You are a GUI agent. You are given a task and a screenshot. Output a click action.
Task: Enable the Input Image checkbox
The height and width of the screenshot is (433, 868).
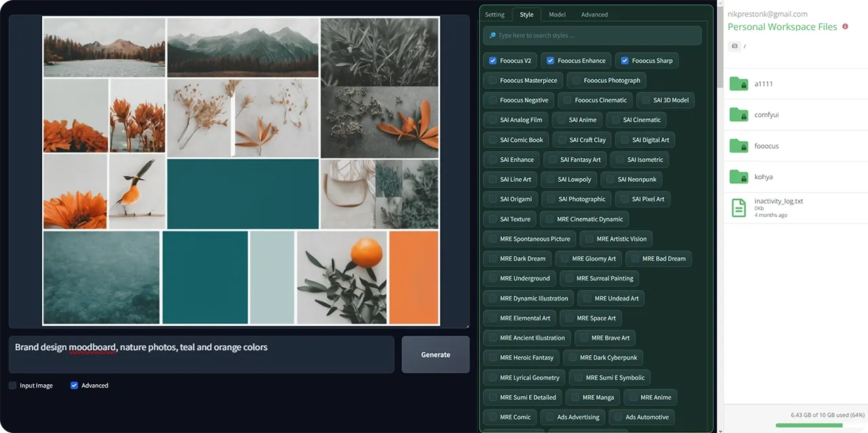[12, 385]
